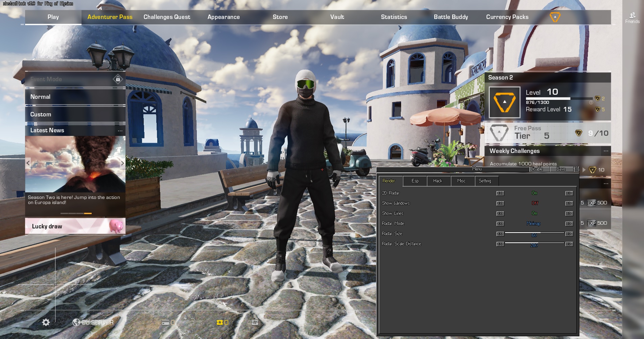Show previous news with left arrow
This screenshot has height=339, width=644.
coord(28,163)
